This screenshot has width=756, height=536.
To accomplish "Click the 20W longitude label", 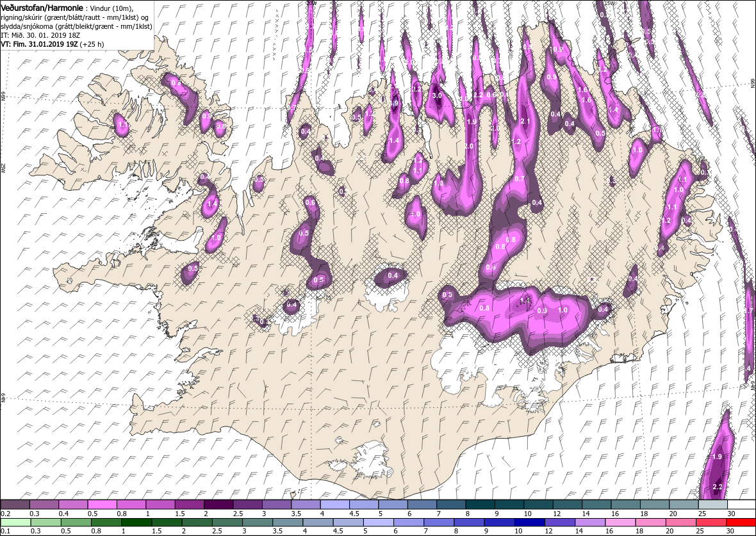I will [312, 3].
